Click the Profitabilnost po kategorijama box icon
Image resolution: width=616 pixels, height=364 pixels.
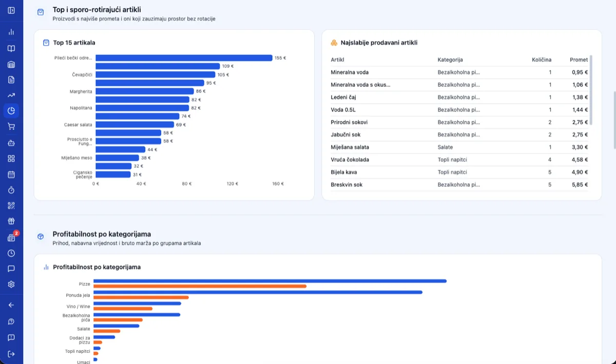41,237
